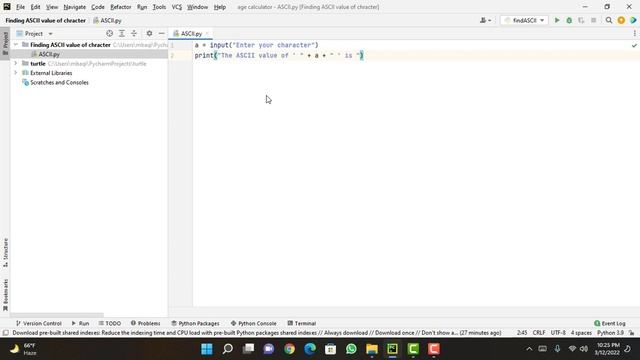Change UTF-8 file encoding
This screenshot has height=360, width=640.
pos(558,333)
